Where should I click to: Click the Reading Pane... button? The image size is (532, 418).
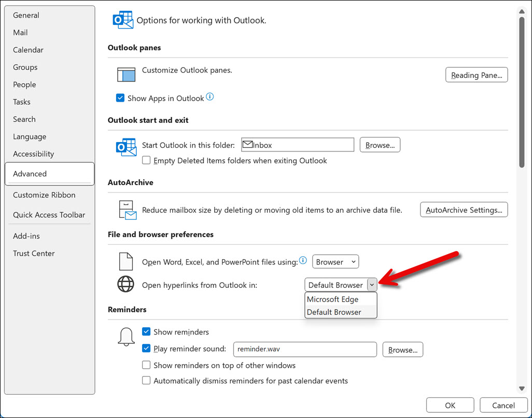(477, 75)
